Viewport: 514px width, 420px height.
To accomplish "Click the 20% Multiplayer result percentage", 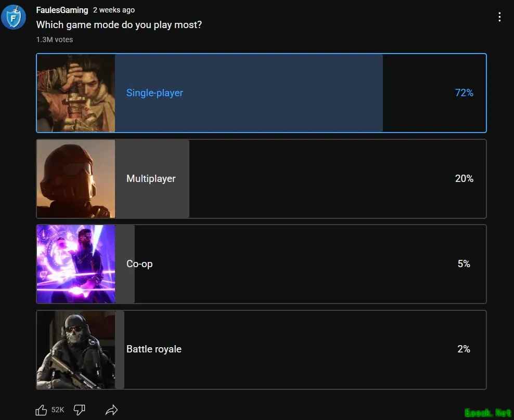I will click(464, 179).
